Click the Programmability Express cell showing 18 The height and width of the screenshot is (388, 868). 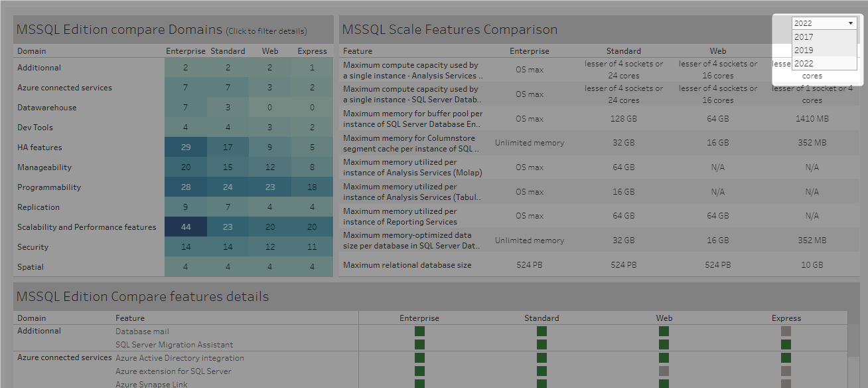pyautogui.click(x=312, y=187)
